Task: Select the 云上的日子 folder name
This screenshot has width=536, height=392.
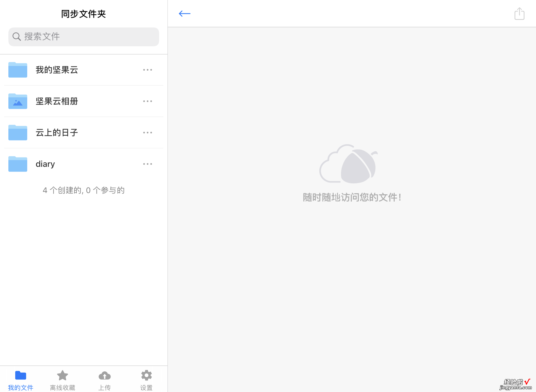Action: (57, 133)
